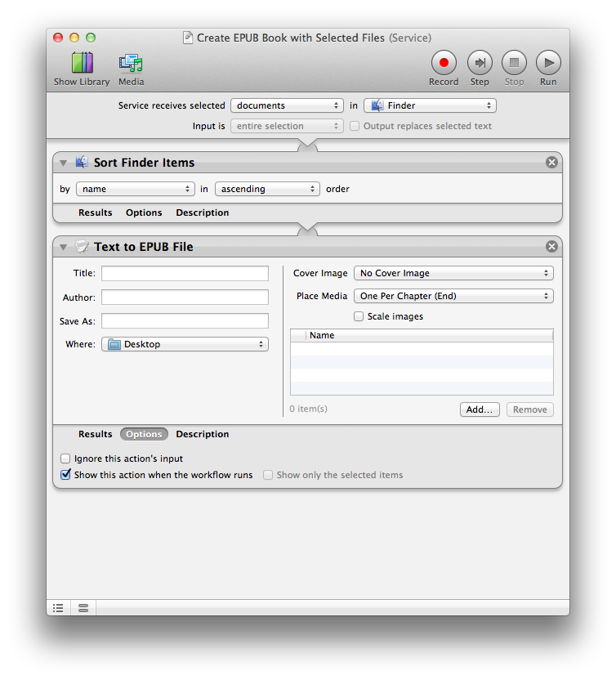
Task: Open the sort-by name dropdown
Action: (135, 189)
